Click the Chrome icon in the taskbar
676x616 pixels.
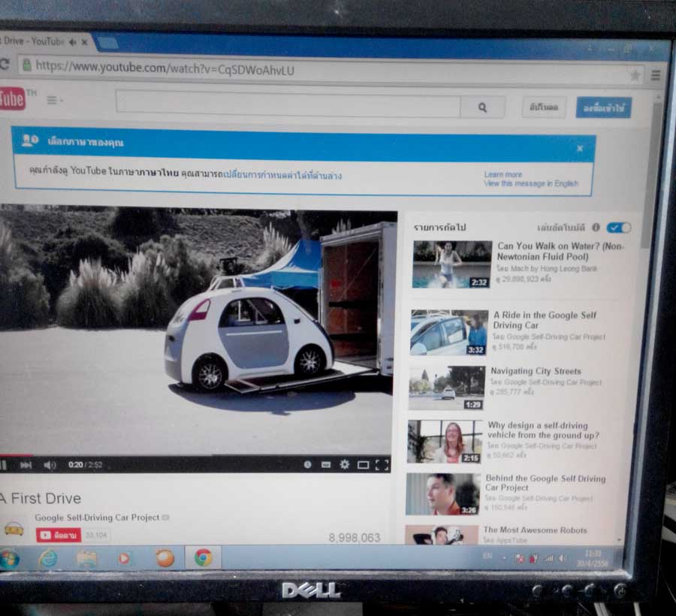tap(203, 558)
